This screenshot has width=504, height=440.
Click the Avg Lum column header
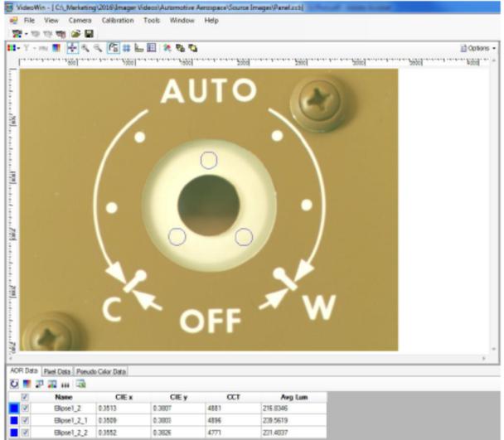pos(293,397)
